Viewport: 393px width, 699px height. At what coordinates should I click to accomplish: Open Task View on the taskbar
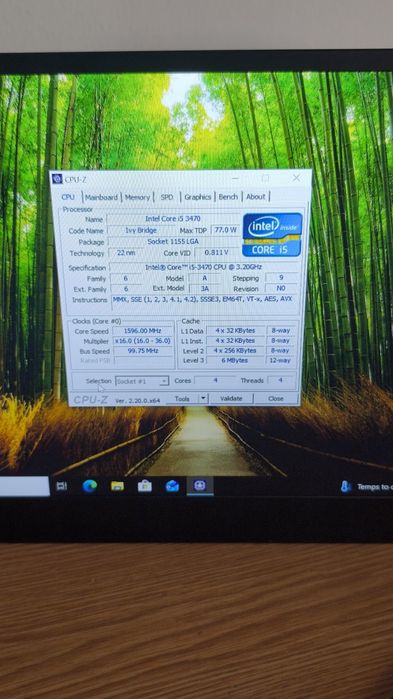61,486
